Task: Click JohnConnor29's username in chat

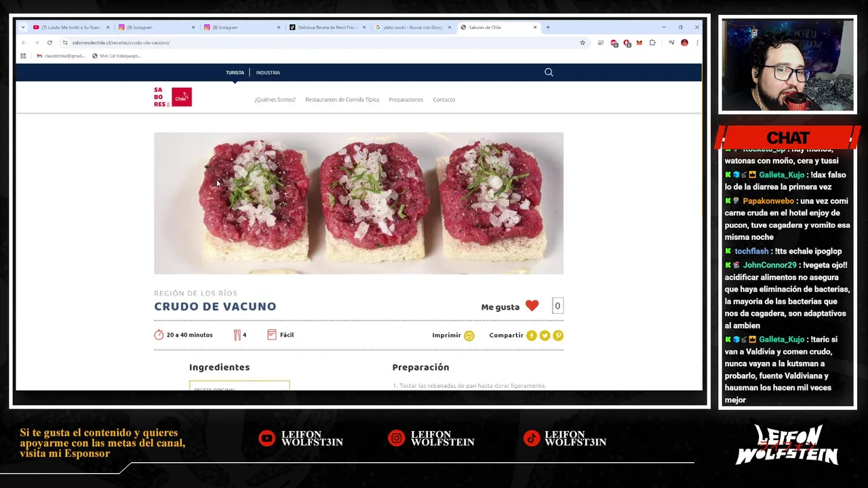Action: 769,265
